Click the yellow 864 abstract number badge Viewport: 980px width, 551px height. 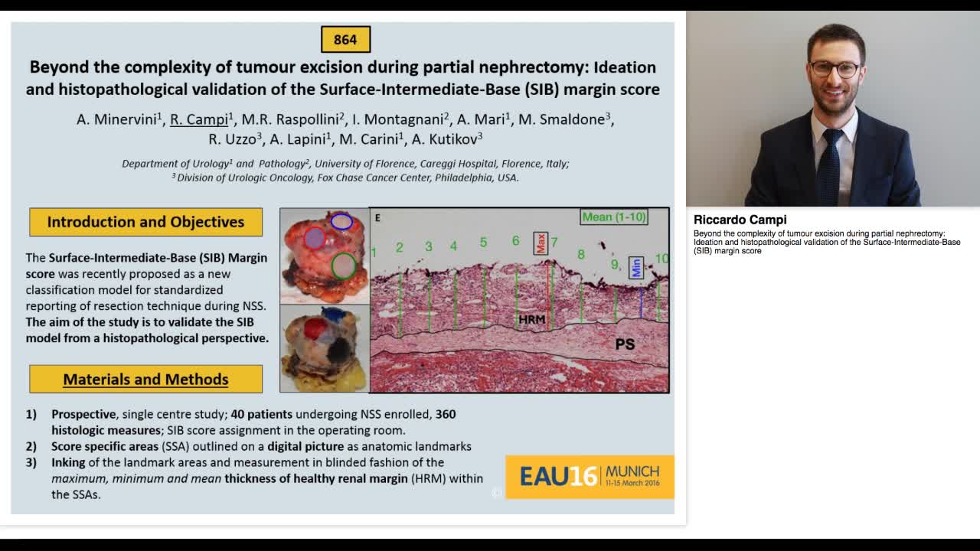pyautogui.click(x=345, y=38)
